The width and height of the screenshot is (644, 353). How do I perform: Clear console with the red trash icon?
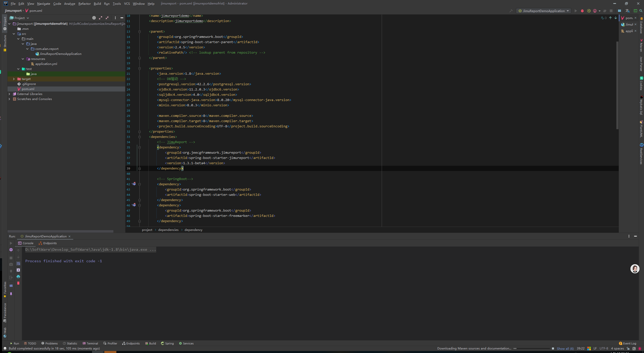pos(18,283)
